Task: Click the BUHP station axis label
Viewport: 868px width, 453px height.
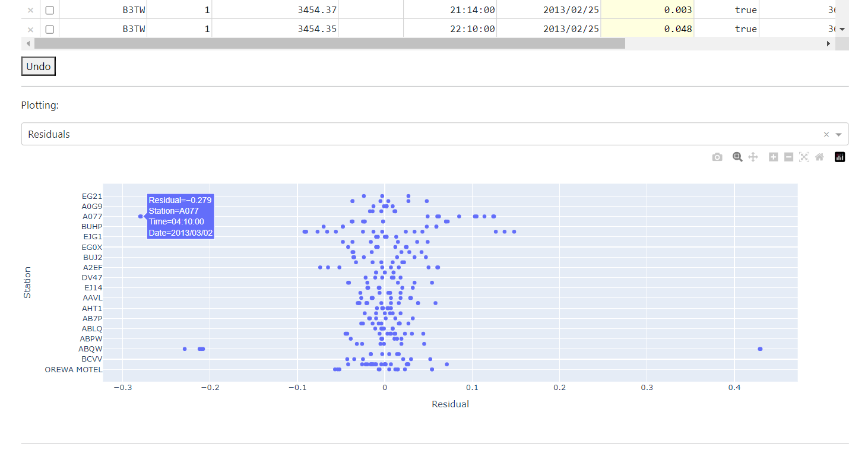Action: point(91,226)
